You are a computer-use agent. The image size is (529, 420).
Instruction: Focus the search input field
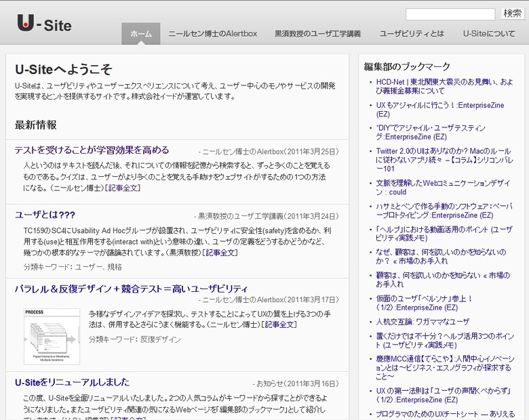click(x=450, y=14)
